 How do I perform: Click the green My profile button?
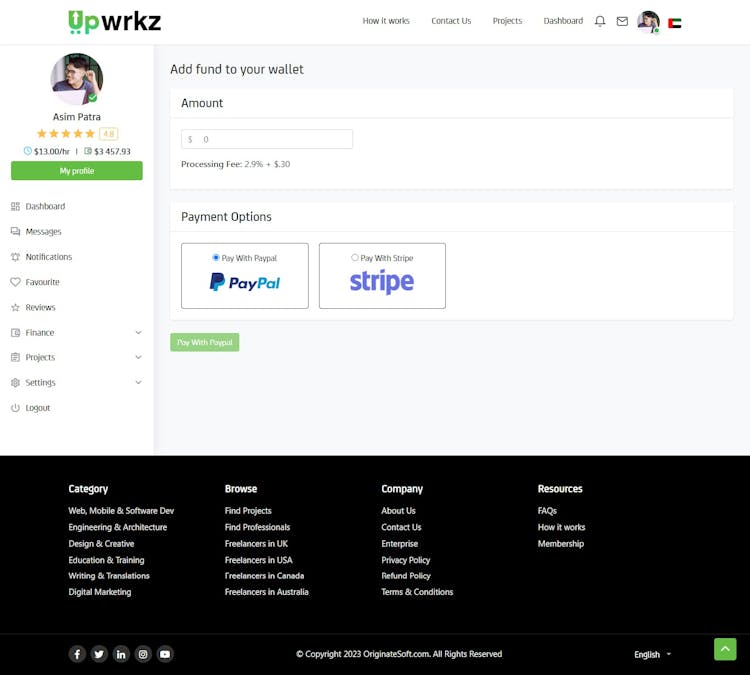77,171
